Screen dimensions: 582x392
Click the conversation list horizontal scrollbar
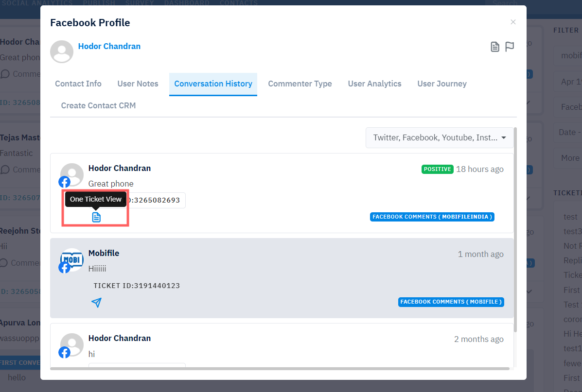pyautogui.click(x=280, y=369)
